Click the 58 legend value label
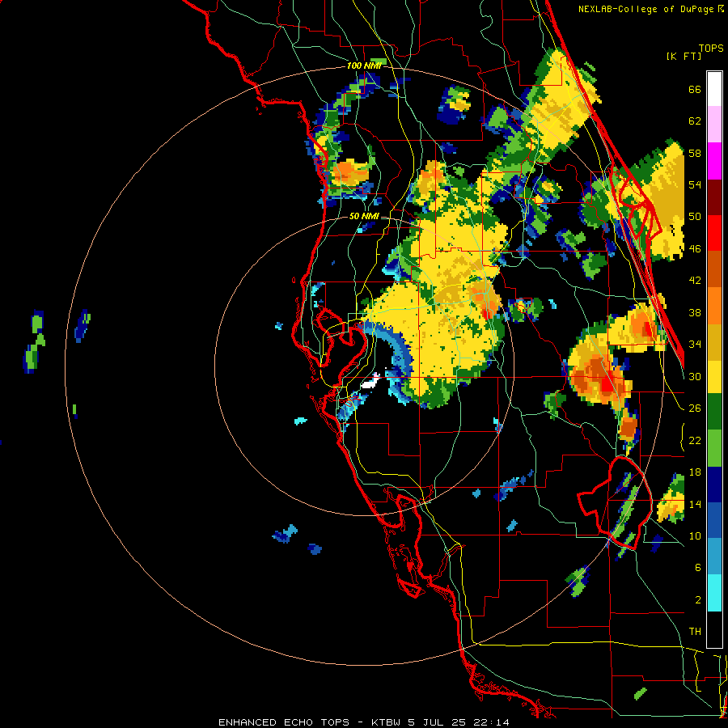 (694, 153)
